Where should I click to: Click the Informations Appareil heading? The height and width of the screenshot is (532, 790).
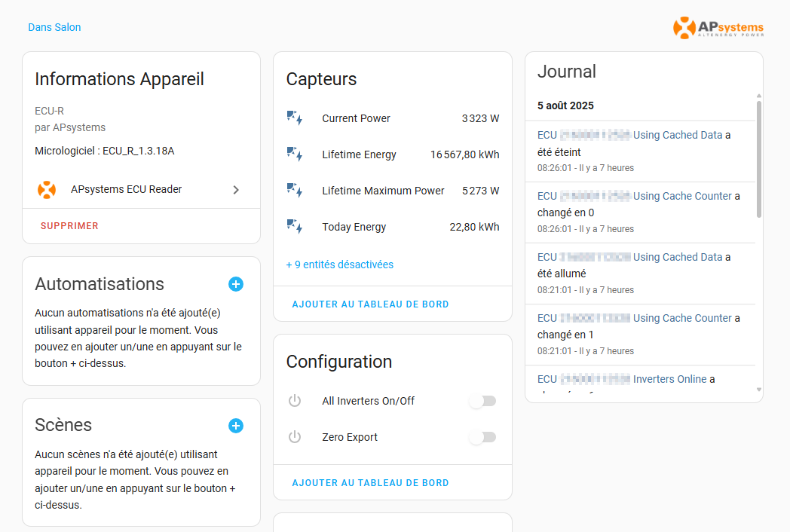pos(119,79)
